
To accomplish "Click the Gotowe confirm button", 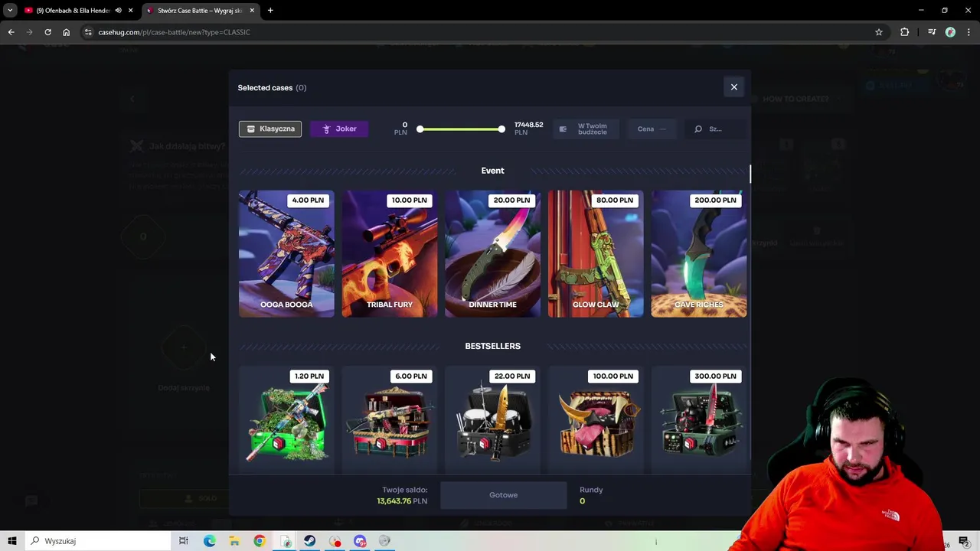I will [503, 495].
